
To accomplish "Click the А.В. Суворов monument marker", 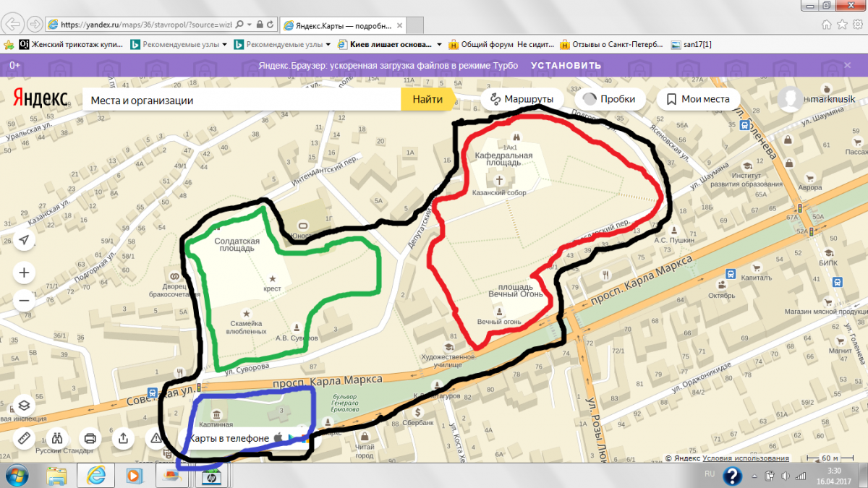I will tap(296, 327).
